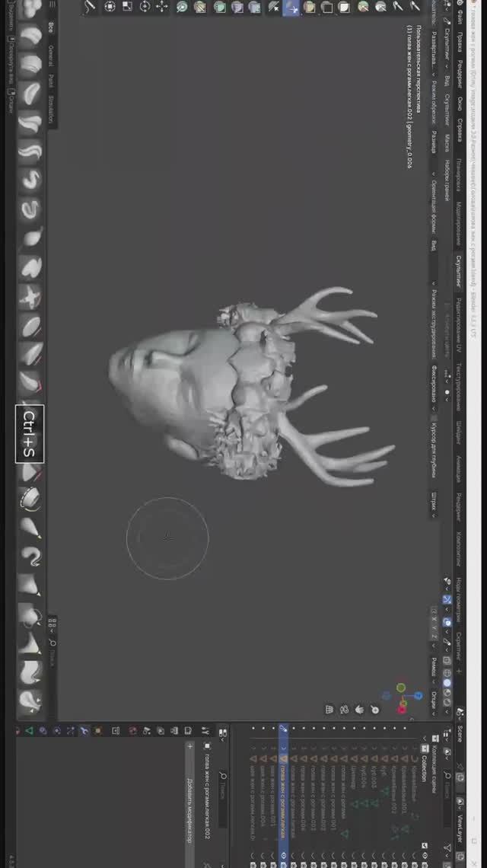The height and width of the screenshot is (868, 487).
Task: Click the green Y axis gizmo ball
Action: [401, 688]
